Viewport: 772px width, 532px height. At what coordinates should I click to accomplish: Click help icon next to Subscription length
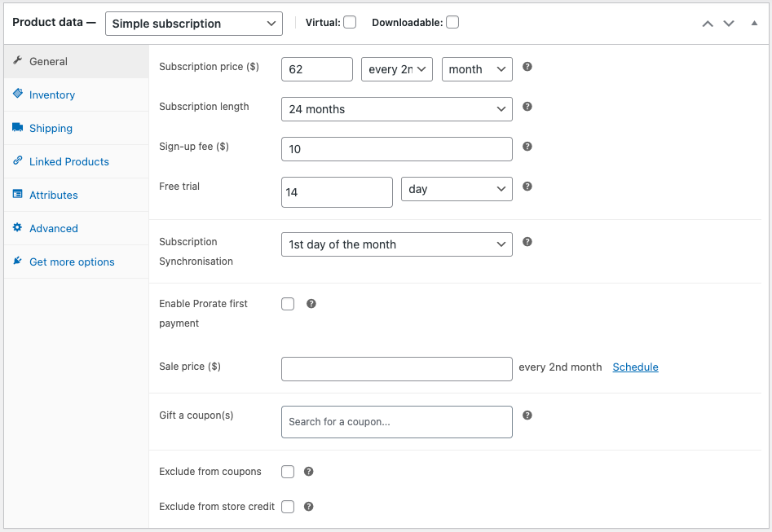[x=527, y=107]
